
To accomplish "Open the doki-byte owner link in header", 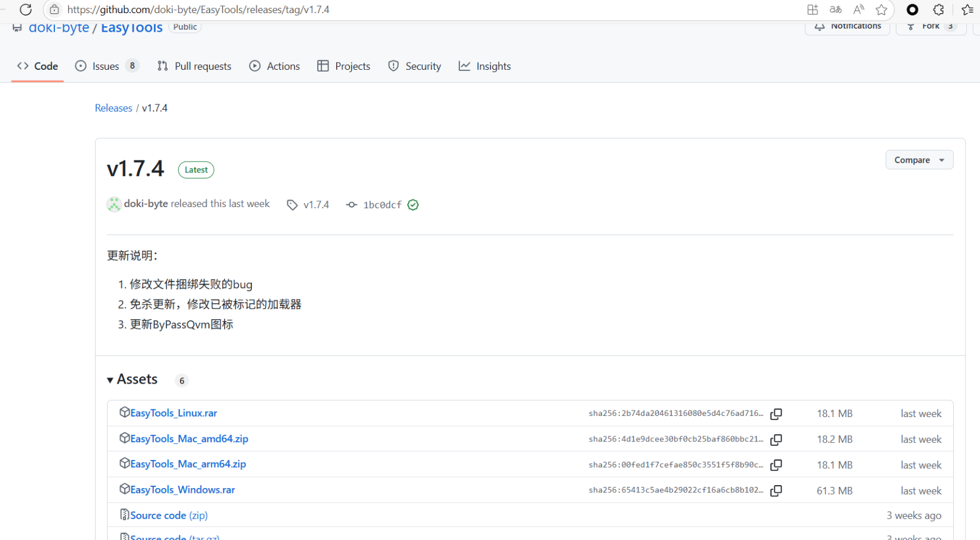I will click(x=59, y=27).
